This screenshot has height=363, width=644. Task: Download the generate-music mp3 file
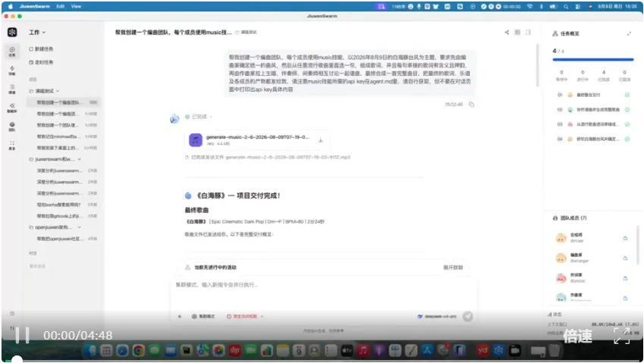321,140
